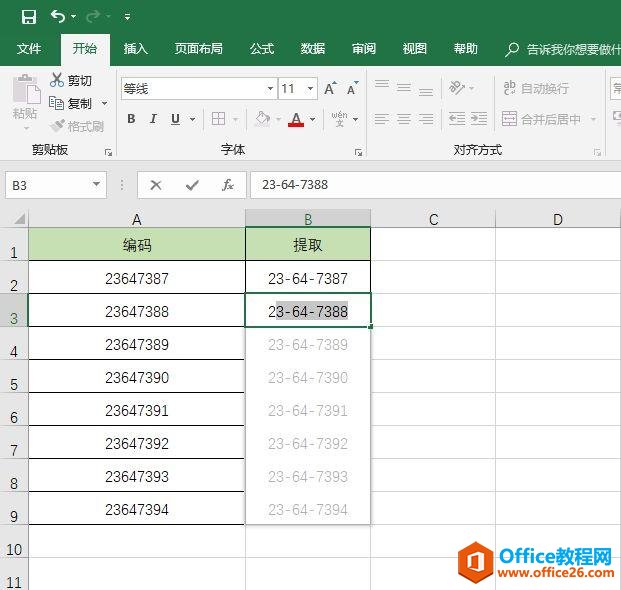The image size is (621, 590).
Task: Open the font size 11 dropdown
Action: coord(310,88)
